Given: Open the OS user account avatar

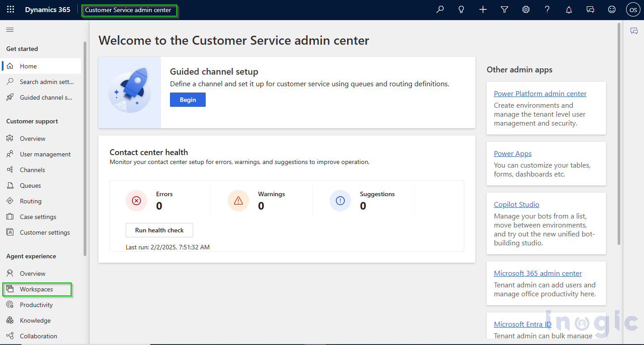Looking at the screenshot, I should 633,9.
